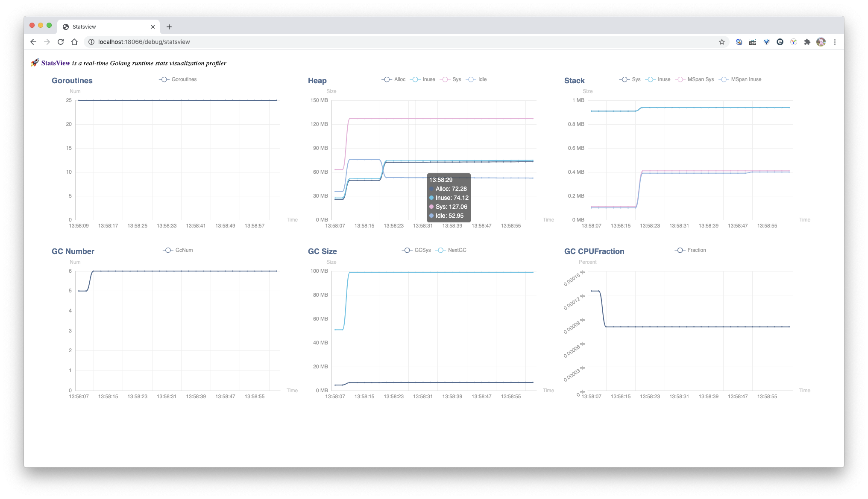868x499 pixels.
Task: Click the Stack chart title
Action: 575,81
